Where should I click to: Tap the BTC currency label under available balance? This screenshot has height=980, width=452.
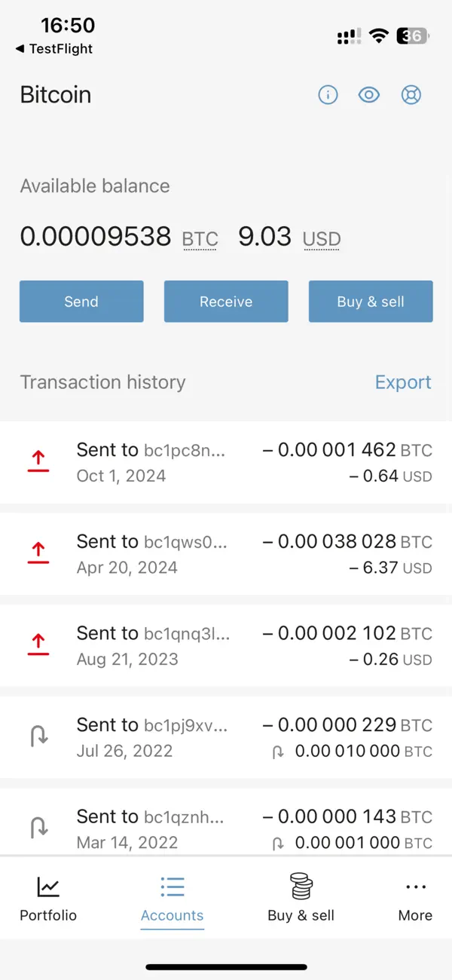(200, 239)
